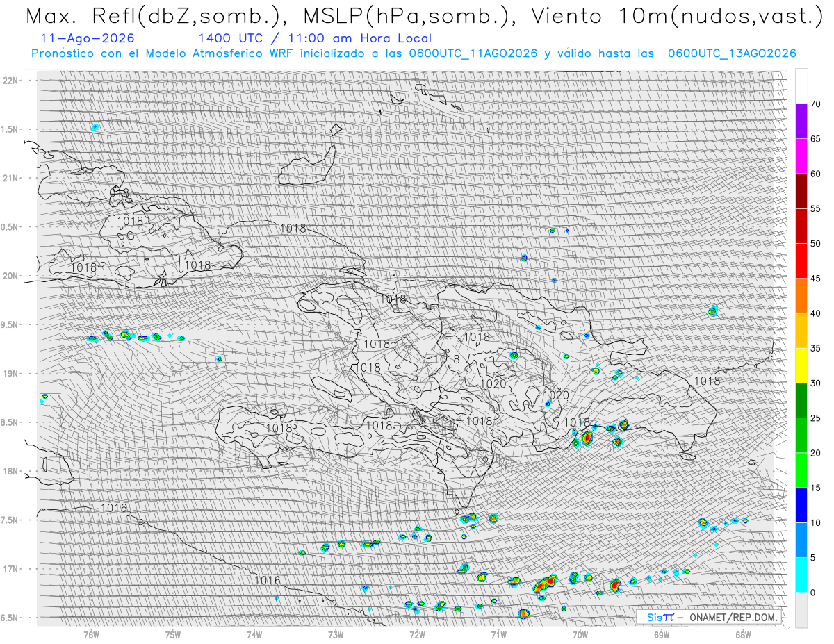Click the light blue 5-10 dBZ colorbar segment
Image resolution: width=834 pixels, height=644 pixels.
click(801, 540)
